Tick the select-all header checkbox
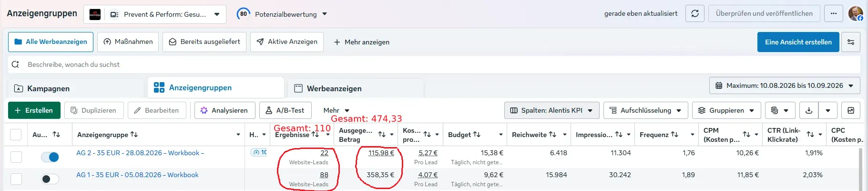868x191 pixels. [x=16, y=135]
